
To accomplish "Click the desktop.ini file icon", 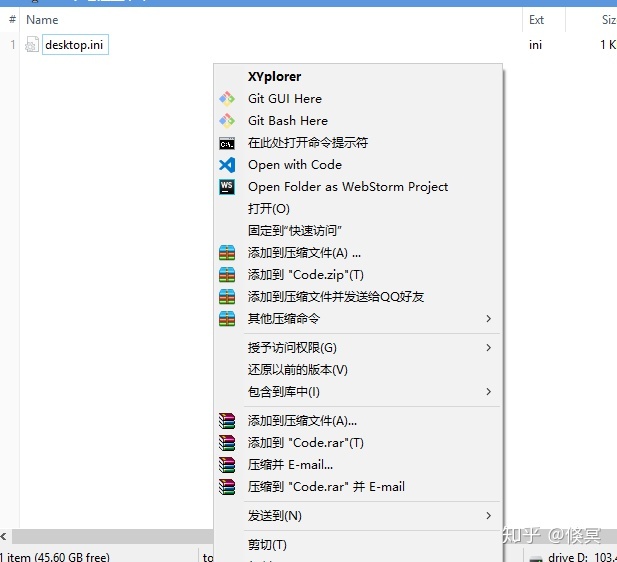I will (32, 44).
